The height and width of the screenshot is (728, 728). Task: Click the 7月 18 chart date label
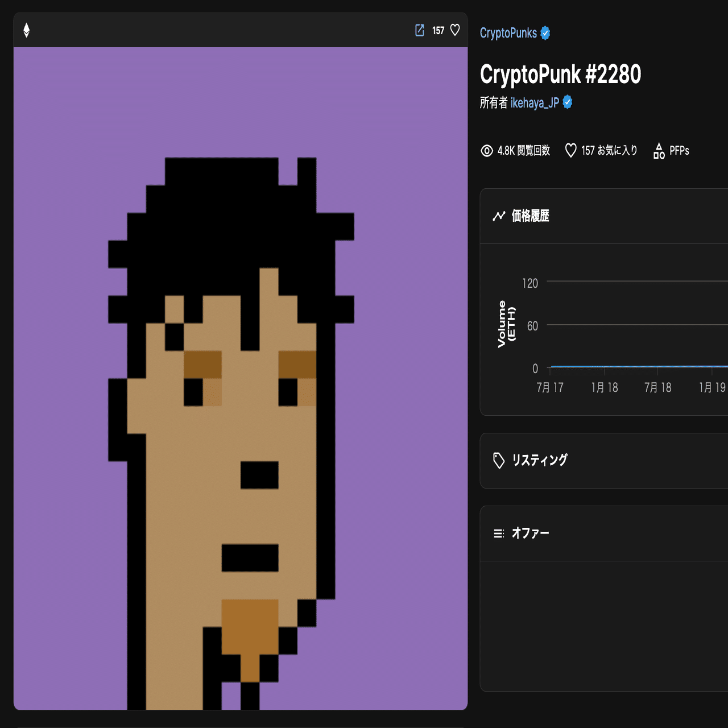[x=658, y=388]
